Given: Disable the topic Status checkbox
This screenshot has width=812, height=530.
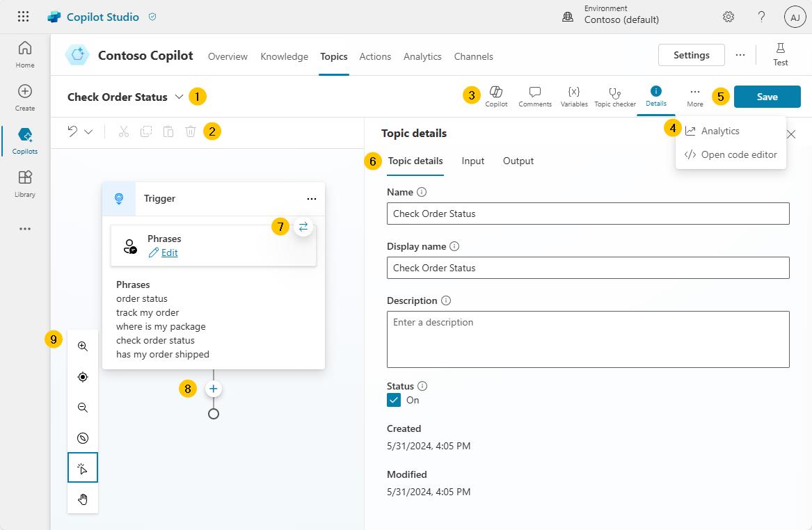Looking at the screenshot, I should tap(394, 400).
